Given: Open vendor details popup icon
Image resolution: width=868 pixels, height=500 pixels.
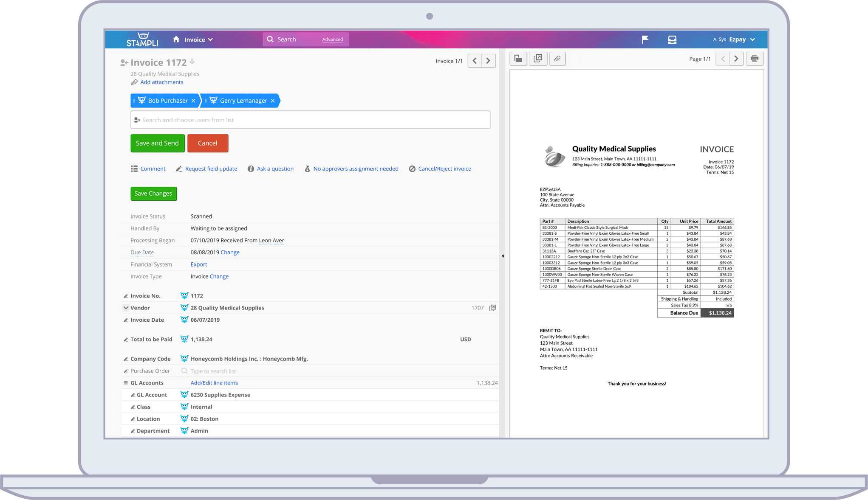Looking at the screenshot, I should pyautogui.click(x=492, y=308).
